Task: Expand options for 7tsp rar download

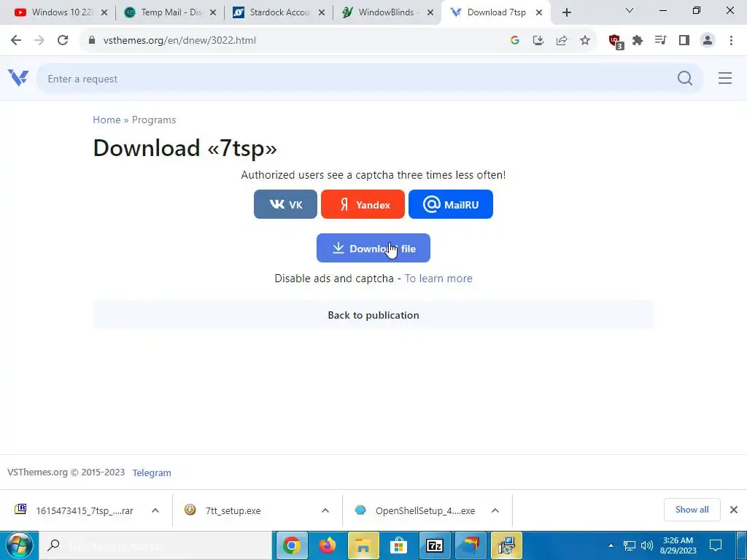Action: tap(155, 510)
